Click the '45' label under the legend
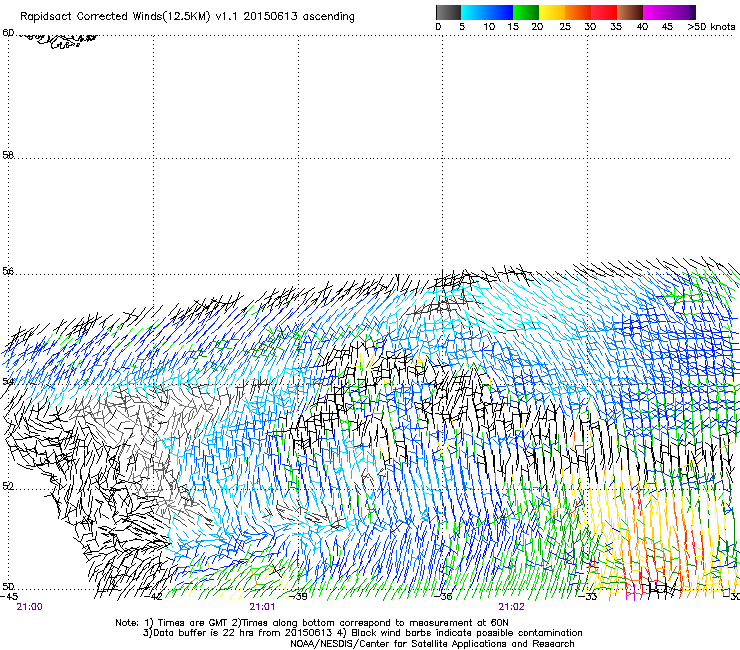The image size is (740, 650). (667, 27)
